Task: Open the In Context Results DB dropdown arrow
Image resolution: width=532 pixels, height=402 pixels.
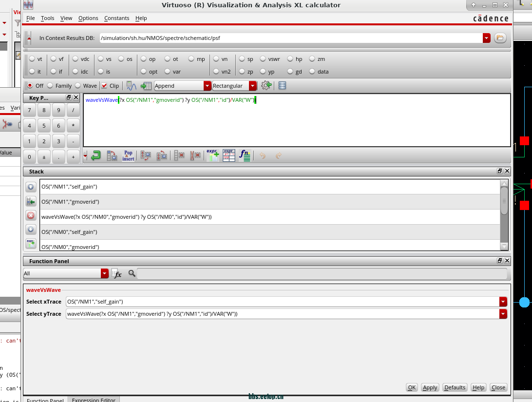Action: pyautogui.click(x=487, y=38)
